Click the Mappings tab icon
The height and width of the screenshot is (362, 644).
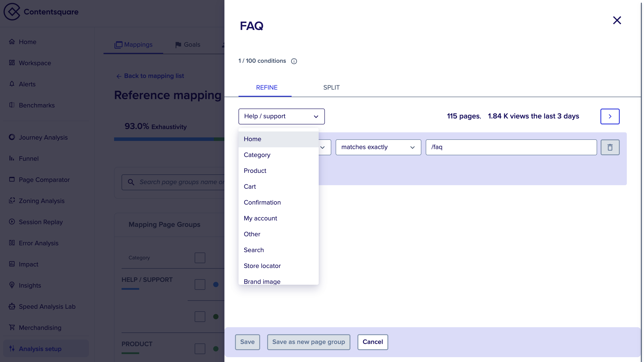pyautogui.click(x=118, y=45)
